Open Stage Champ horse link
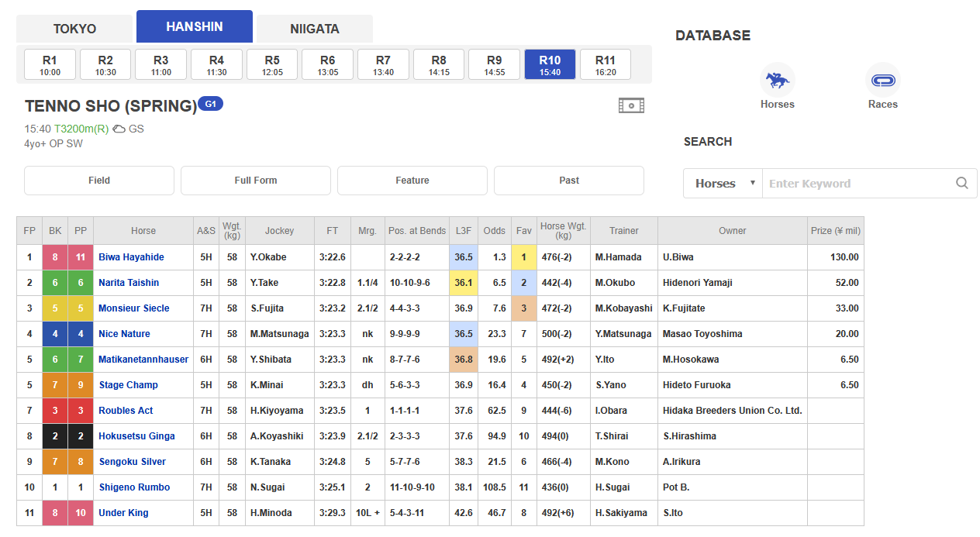Viewport: 980px width, 537px height. [x=128, y=385]
